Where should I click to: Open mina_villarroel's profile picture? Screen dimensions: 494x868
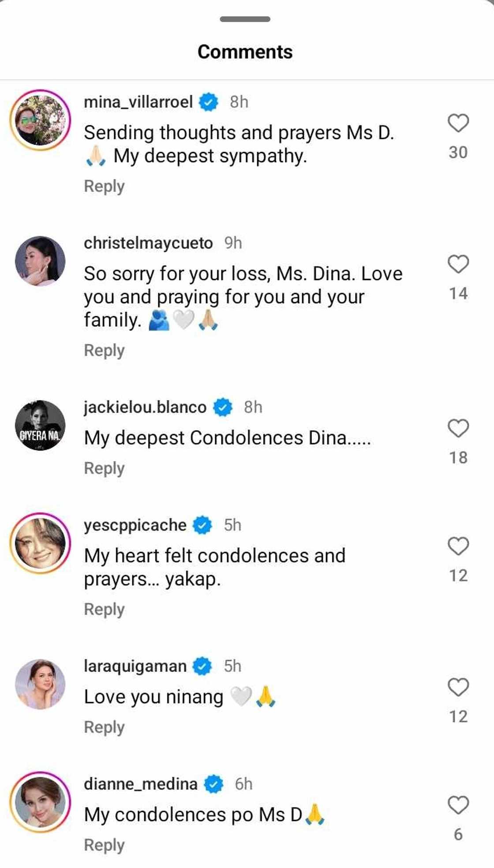point(40,120)
